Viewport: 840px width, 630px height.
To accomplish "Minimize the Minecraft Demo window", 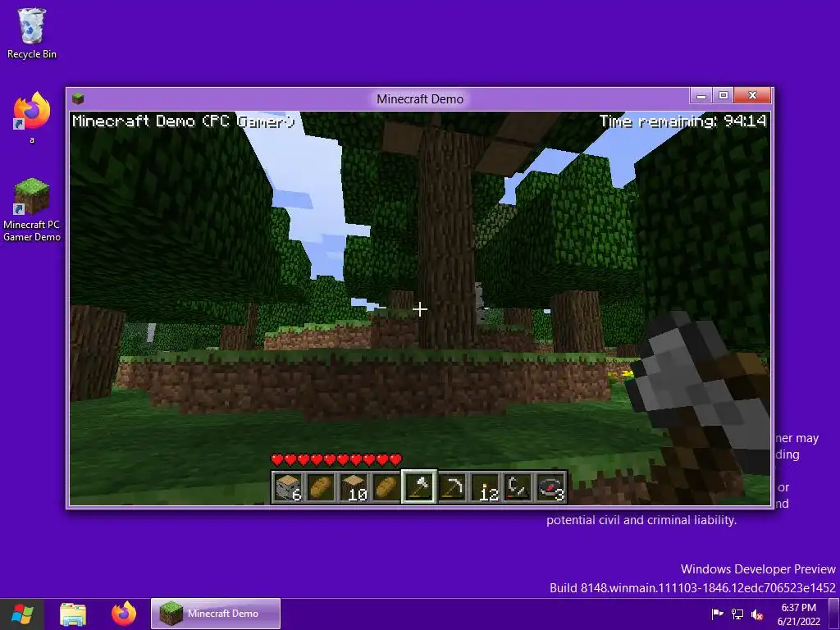I will click(701, 95).
